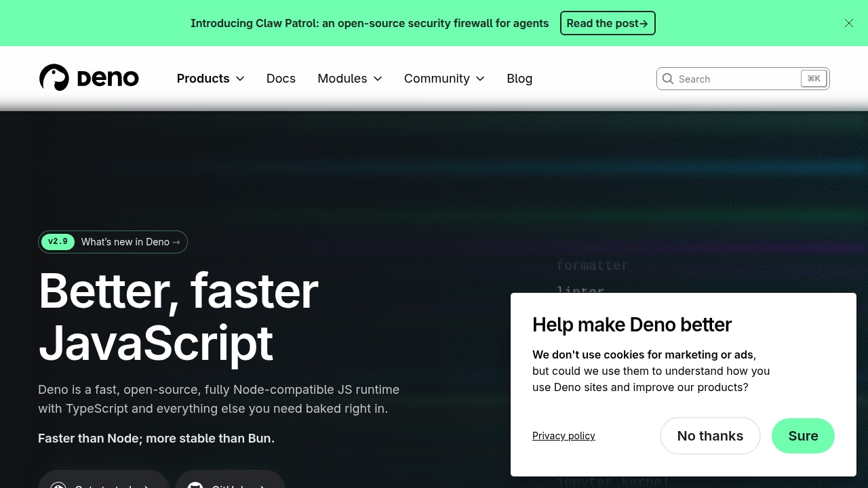This screenshot has width=868, height=488.
Task: Click the 'formatter' code text
Action: pyautogui.click(x=593, y=265)
